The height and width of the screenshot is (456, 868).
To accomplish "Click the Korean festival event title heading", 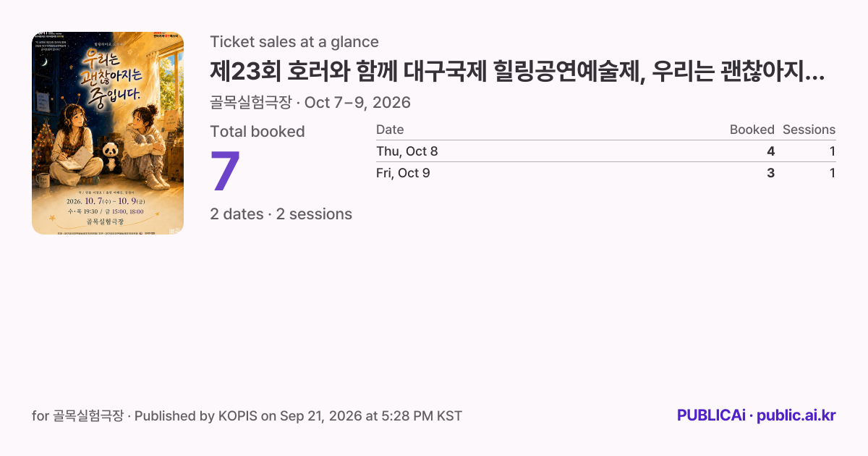I will coord(518,72).
